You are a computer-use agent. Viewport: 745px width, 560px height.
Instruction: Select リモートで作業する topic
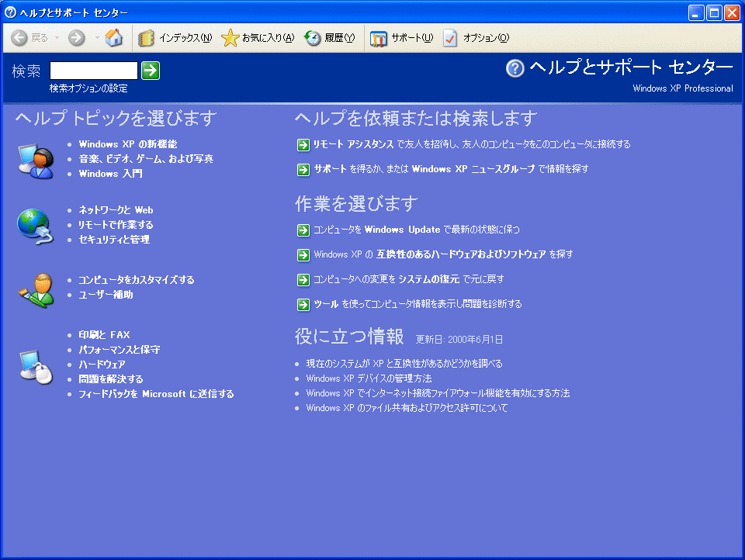[116, 225]
